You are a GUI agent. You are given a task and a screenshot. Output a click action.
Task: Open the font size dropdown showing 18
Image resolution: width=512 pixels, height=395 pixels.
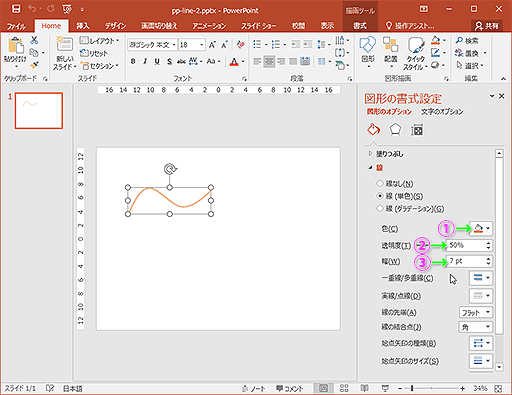192,45
